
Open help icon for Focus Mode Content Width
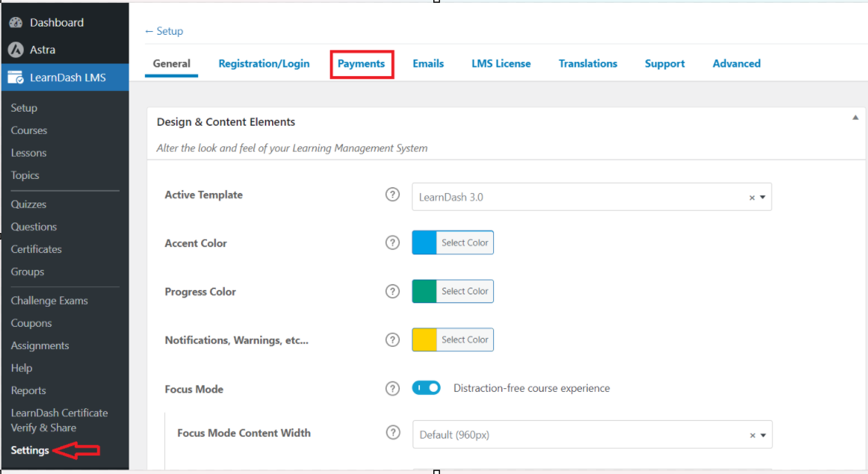(x=393, y=433)
